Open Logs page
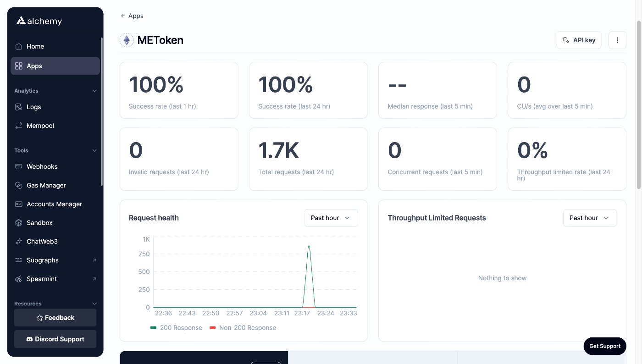The image size is (642, 364). click(55, 107)
